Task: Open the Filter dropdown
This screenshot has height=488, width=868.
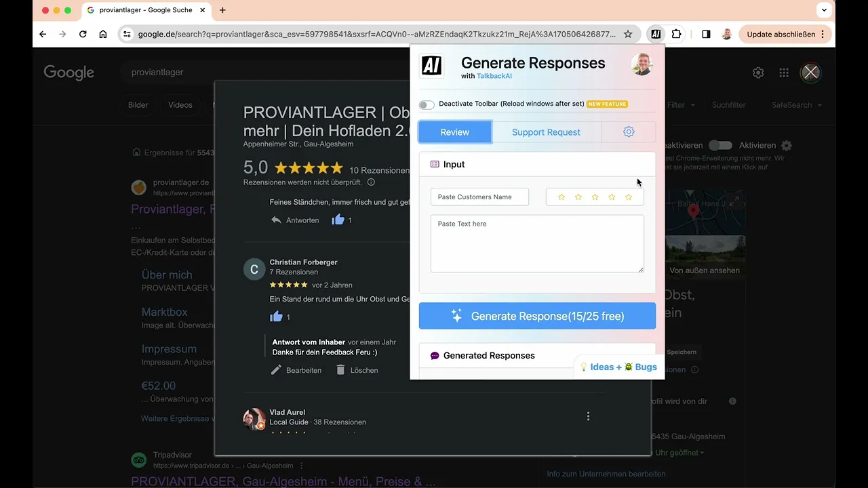Action: coord(681,105)
